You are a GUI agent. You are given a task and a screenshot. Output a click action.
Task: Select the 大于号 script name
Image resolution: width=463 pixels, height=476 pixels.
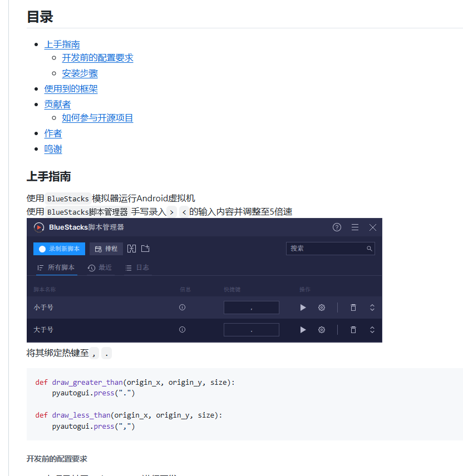(43, 330)
